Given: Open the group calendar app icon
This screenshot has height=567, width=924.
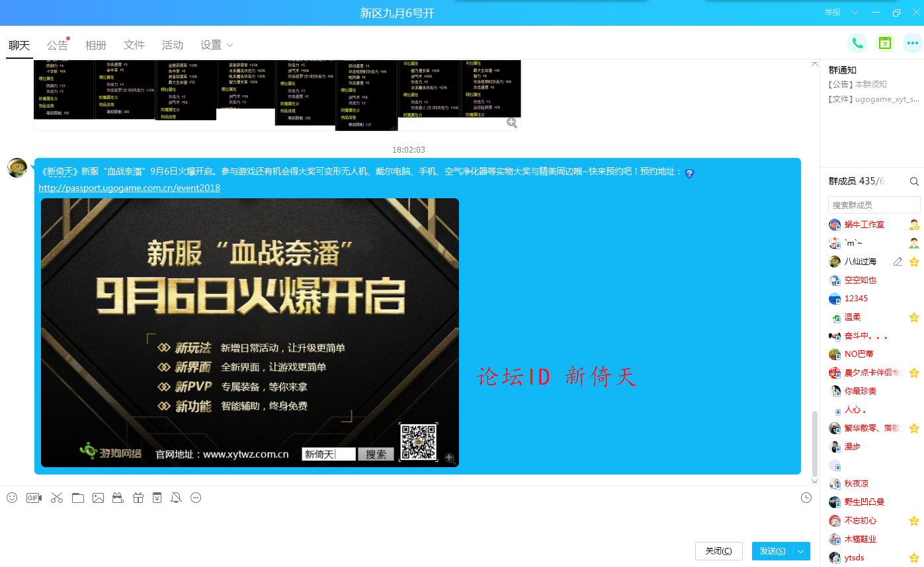Looking at the screenshot, I should (885, 43).
